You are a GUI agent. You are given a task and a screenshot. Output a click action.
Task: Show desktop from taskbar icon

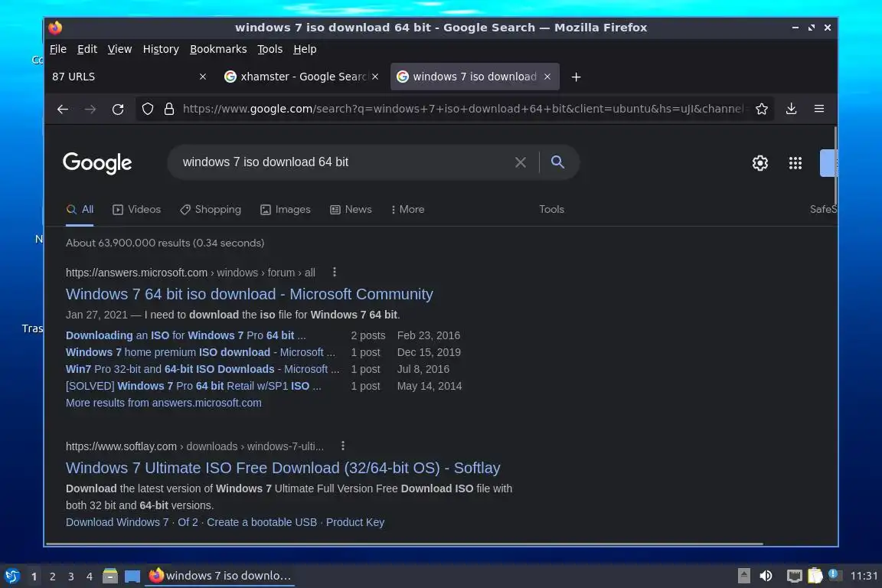click(132, 577)
